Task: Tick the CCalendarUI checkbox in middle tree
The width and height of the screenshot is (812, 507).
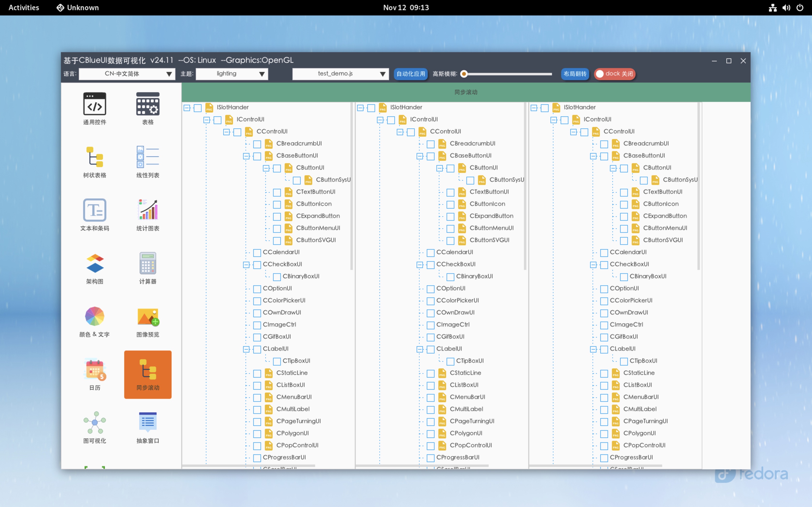Action: [430, 253]
